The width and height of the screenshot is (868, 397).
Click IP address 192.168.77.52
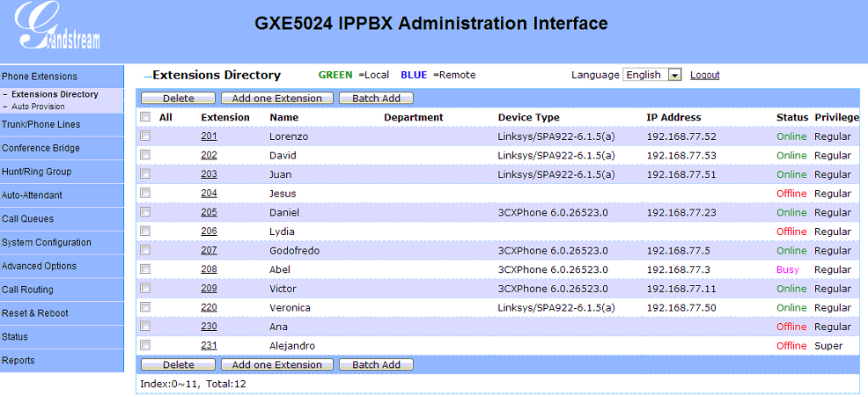point(681,136)
